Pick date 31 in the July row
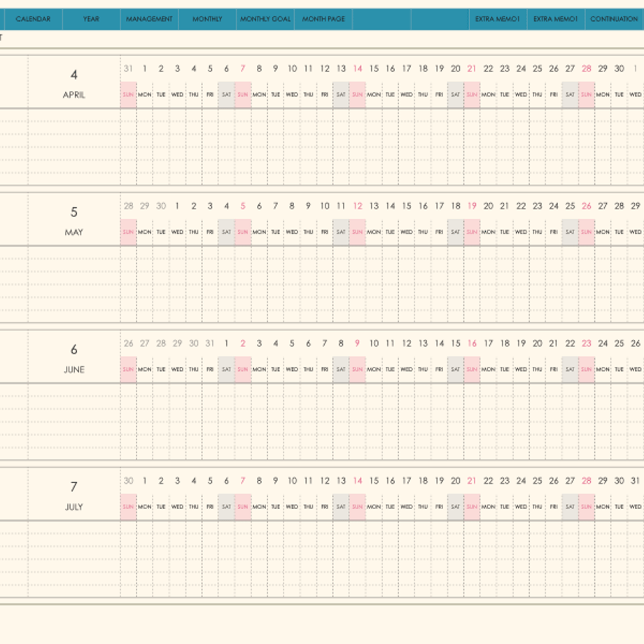The image size is (644, 644). coord(636,481)
